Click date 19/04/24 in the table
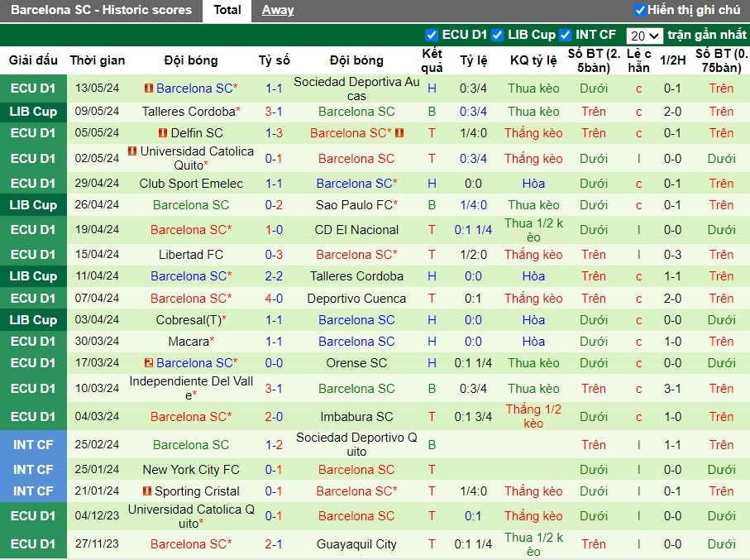This screenshot has width=750, height=560. 97,230
